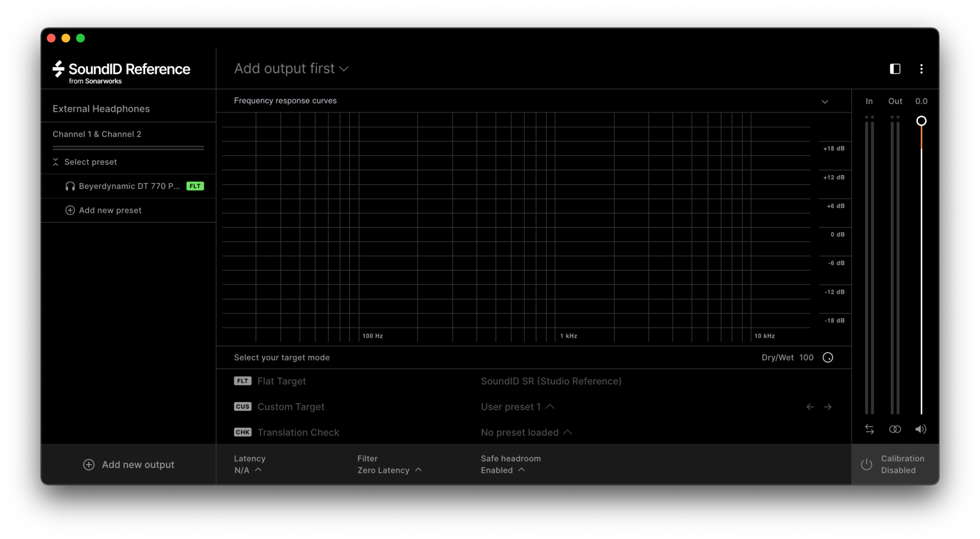Click the plus icon for Add new preset
The height and width of the screenshot is (539, 980).
pos(70,210)
